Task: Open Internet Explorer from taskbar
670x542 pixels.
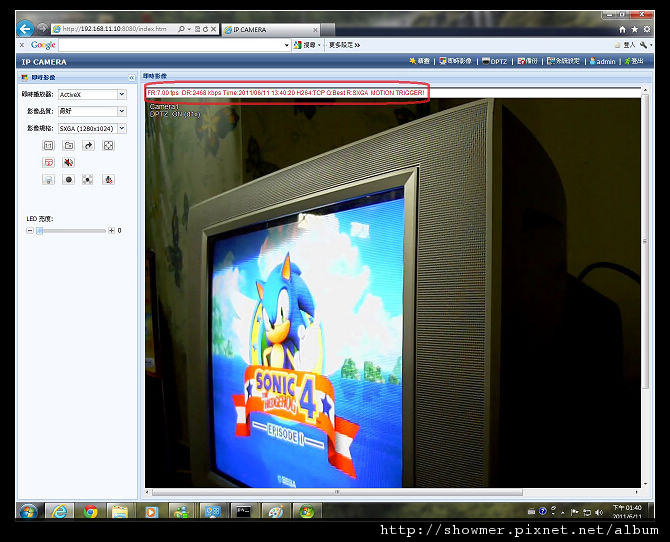Action: (59, 511)
